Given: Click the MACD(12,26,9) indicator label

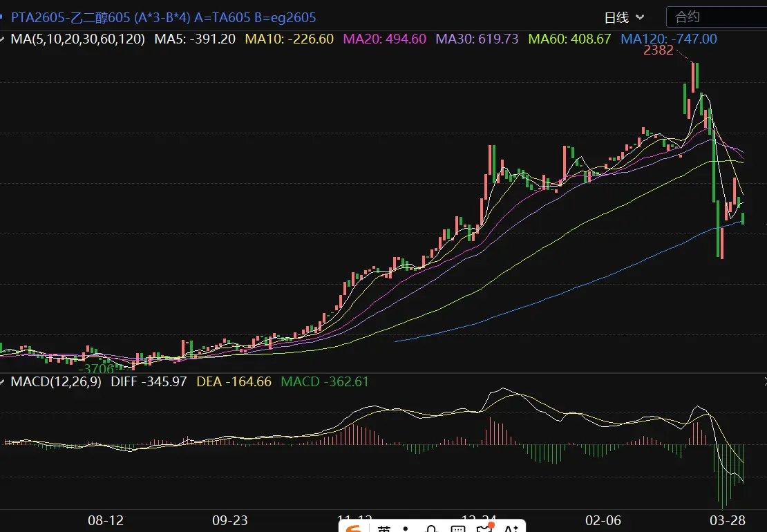Looking at the screenshot, I should 56,381.
